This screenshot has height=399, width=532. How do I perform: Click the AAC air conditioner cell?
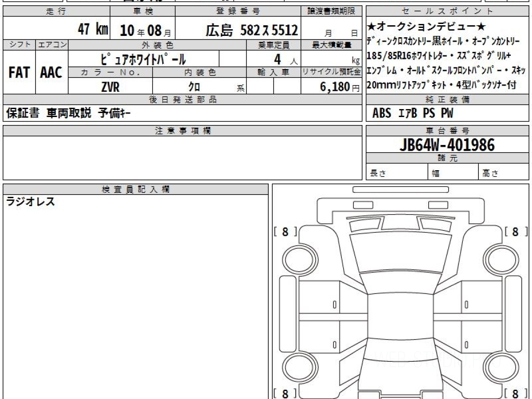click(51, 73)
